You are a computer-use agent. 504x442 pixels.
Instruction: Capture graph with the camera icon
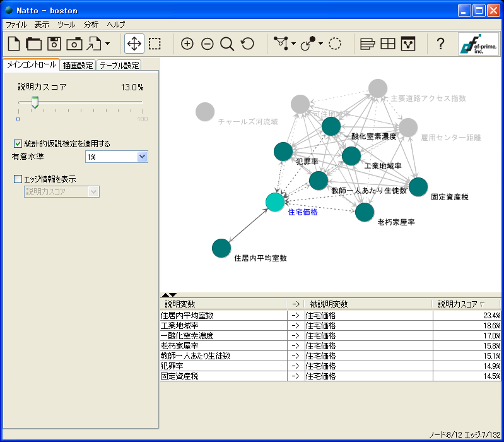tap(74, 44)
